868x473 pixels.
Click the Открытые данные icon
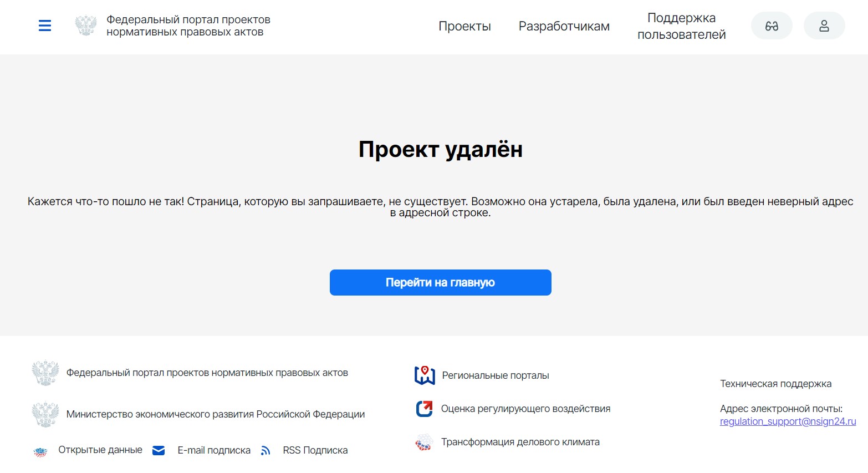(x=40, y=451)
